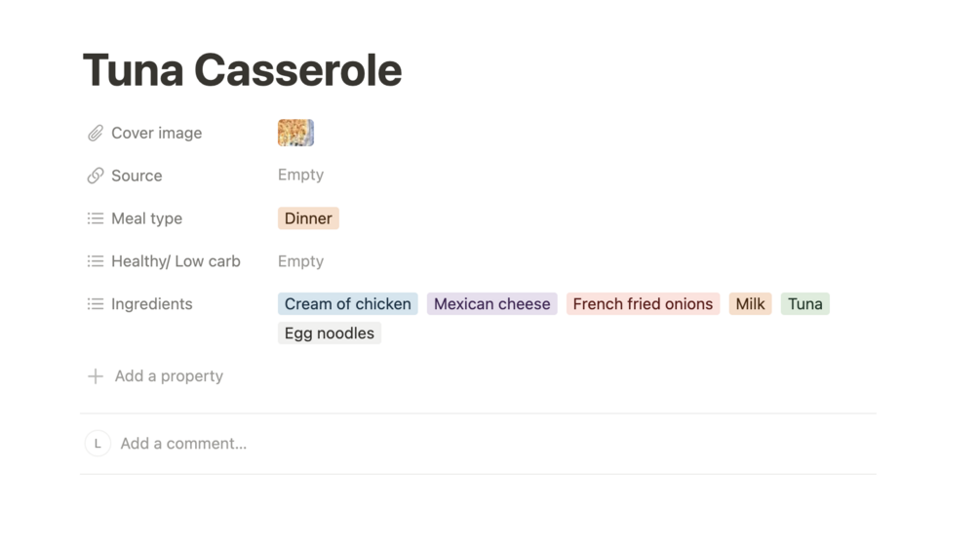Click the list icon beside Ingredients

(96, 304)
